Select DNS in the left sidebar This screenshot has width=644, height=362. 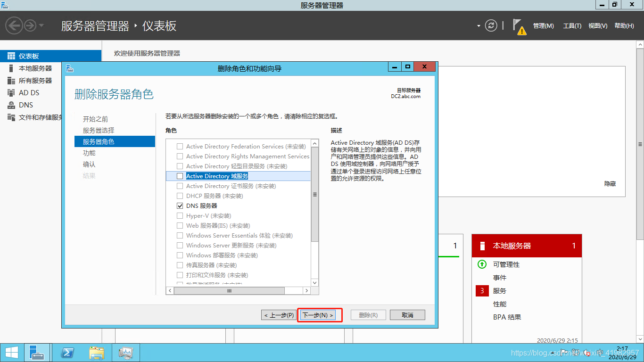pyautogui.click(x=26, y=105)
